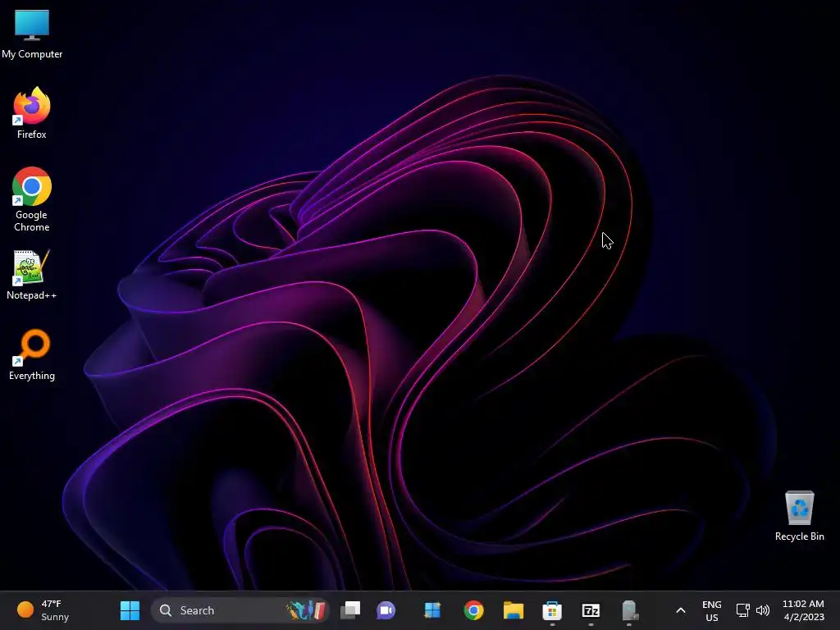The width and height of the screenshot is (840, 630).
Task: Launch Chrome from the taskbar
Action: [x=473, y=610]
